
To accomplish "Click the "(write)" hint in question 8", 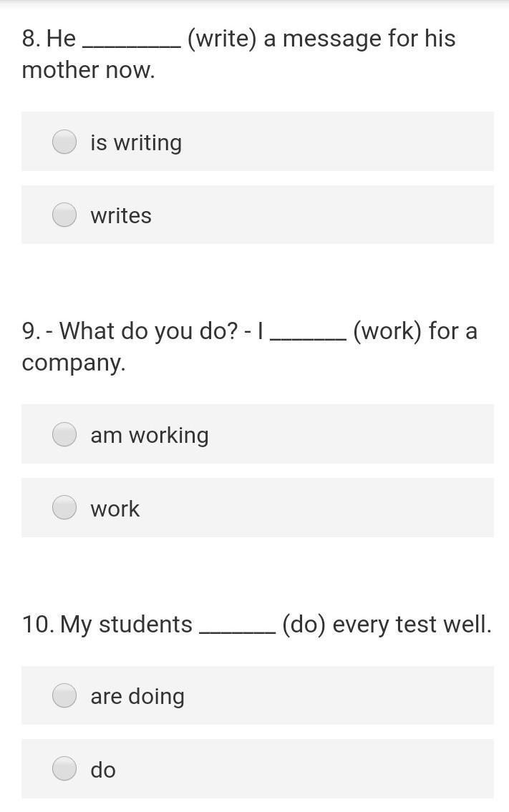I will coord(222,39).
